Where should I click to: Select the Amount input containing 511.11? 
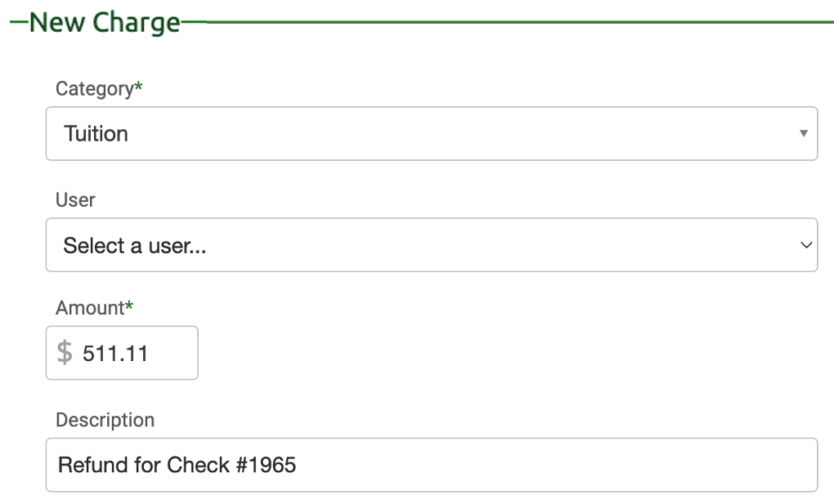click(121, 352)
